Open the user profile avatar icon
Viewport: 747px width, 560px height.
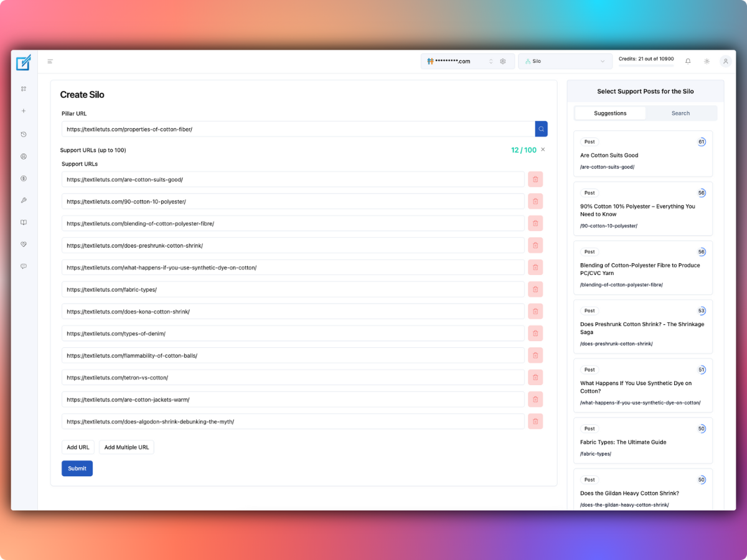(725, 62)
